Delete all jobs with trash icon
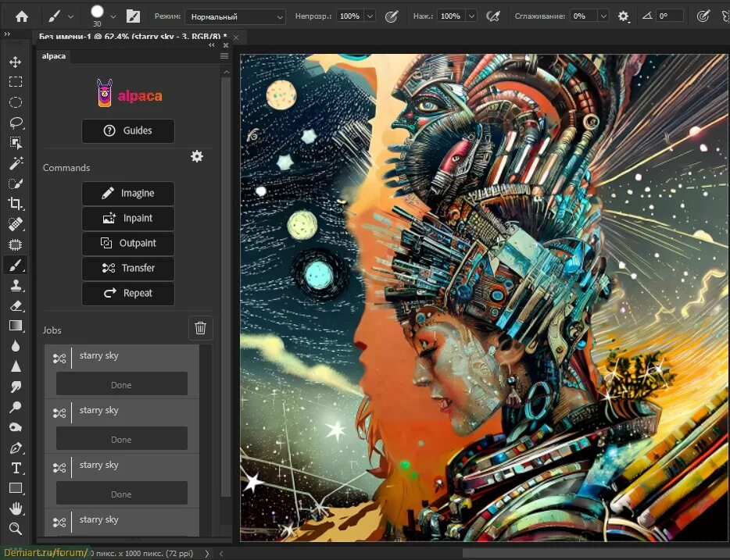The image size is (730, 560). point(201,328)
